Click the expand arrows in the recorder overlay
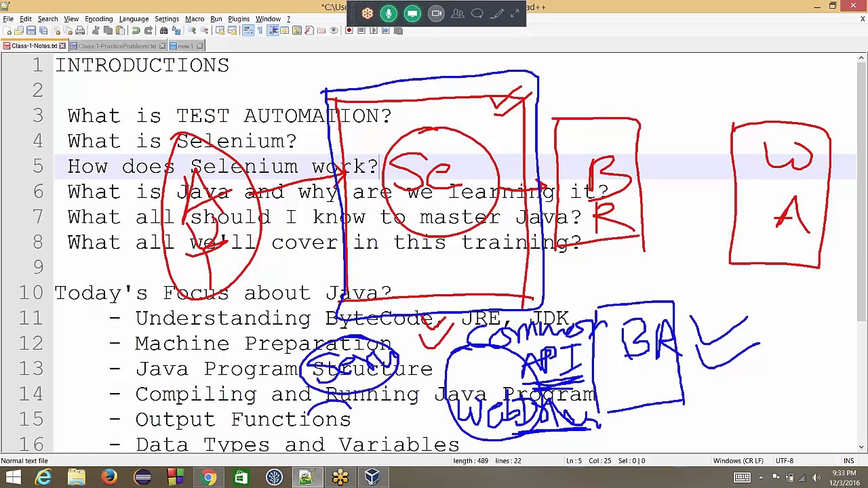This screenshot has height=488, width=868. [x=515, y=13]
